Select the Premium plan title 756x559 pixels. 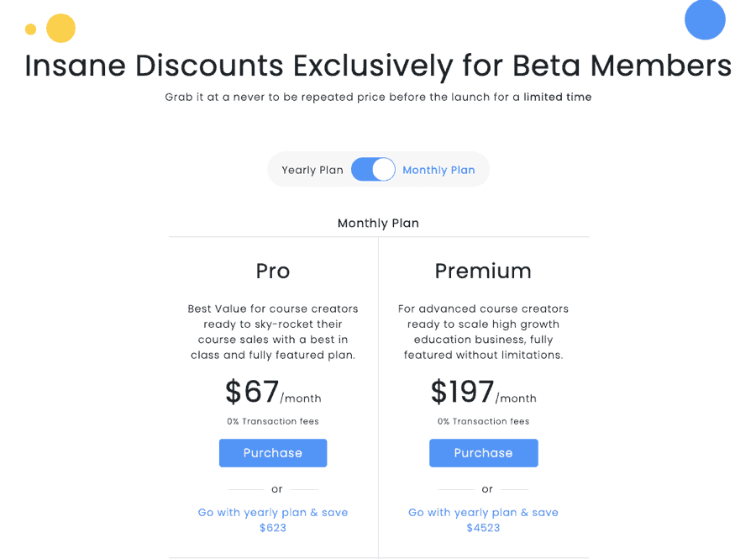pos(483,271)
